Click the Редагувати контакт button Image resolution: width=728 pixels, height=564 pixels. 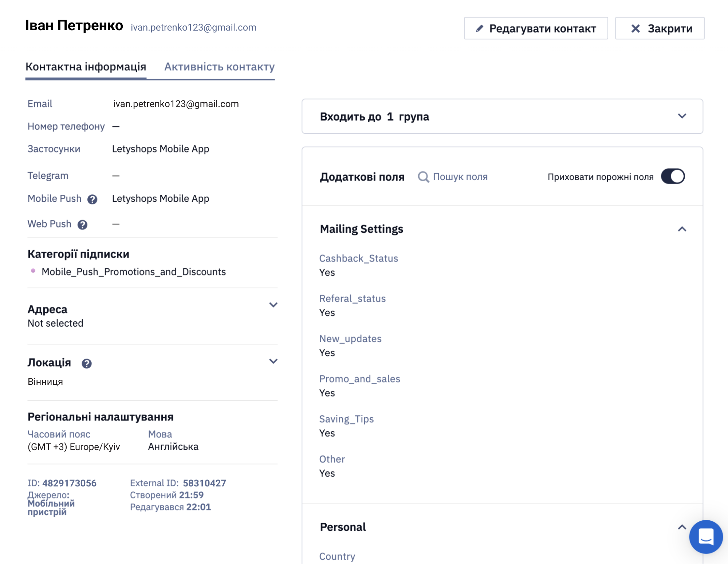[536, 28]
